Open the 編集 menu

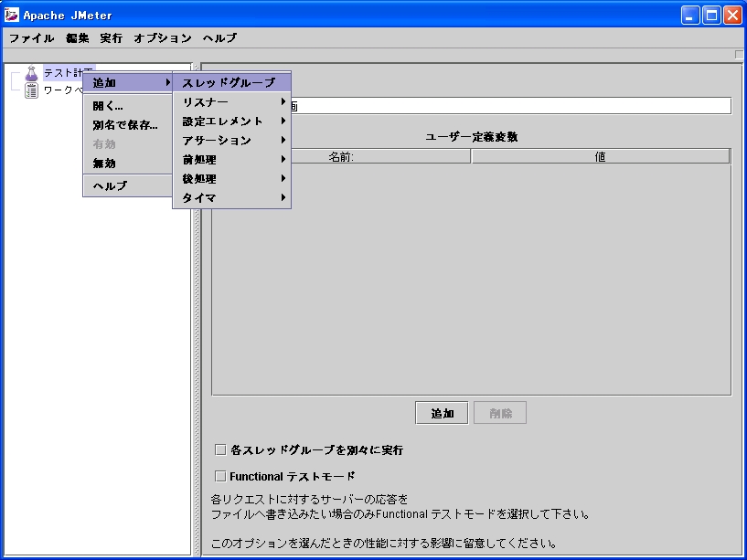point(78,38)
